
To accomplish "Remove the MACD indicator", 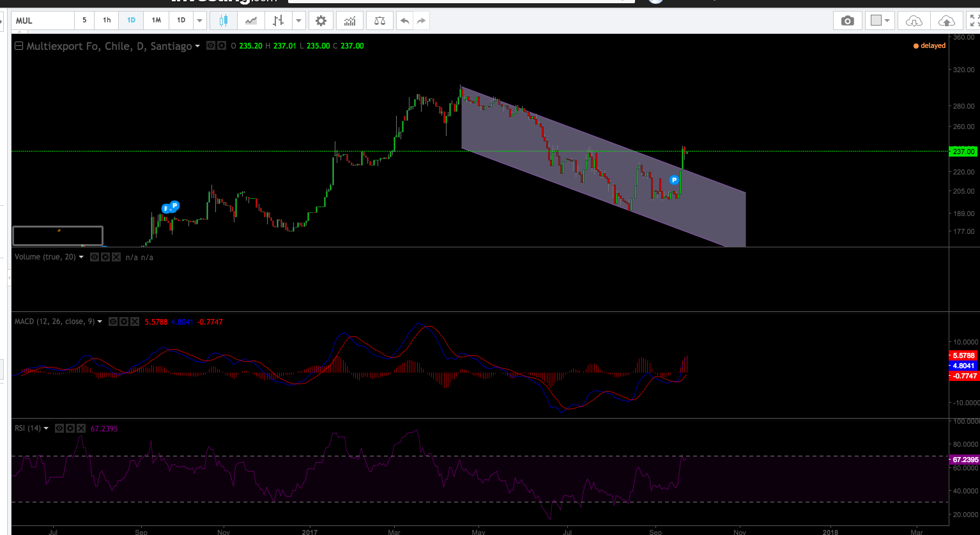I will click(135, 322).
